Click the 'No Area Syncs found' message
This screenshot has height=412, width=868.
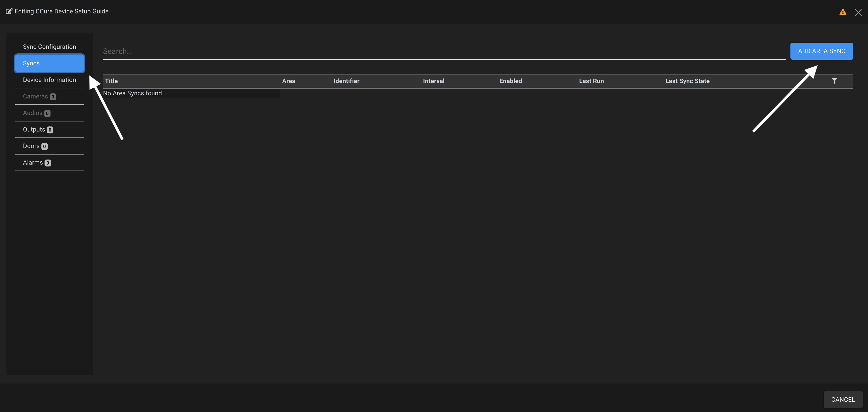pyautogui.click(x=132, y=93)
